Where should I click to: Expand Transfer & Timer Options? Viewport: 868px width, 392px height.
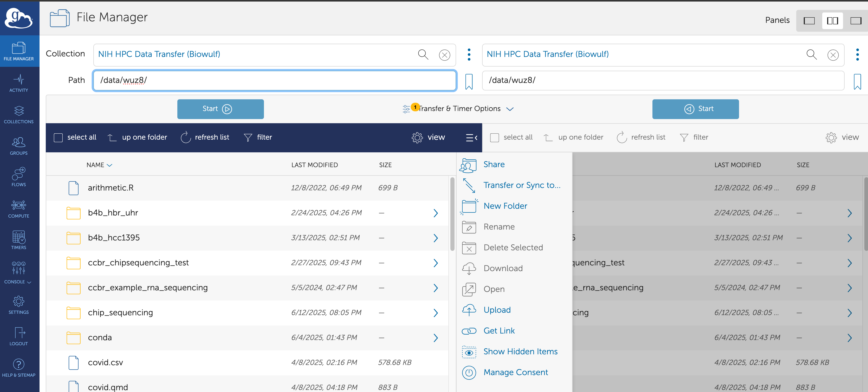459,109
